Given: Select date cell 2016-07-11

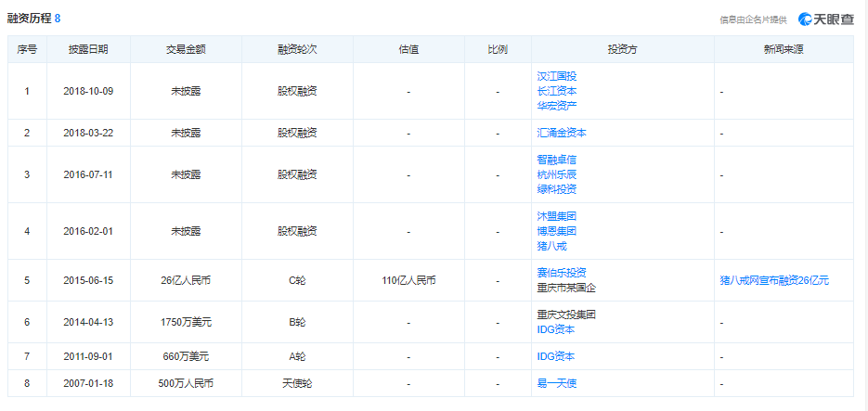Looking at the screenshot, I should pyautogui.click(x=88, y=174).
